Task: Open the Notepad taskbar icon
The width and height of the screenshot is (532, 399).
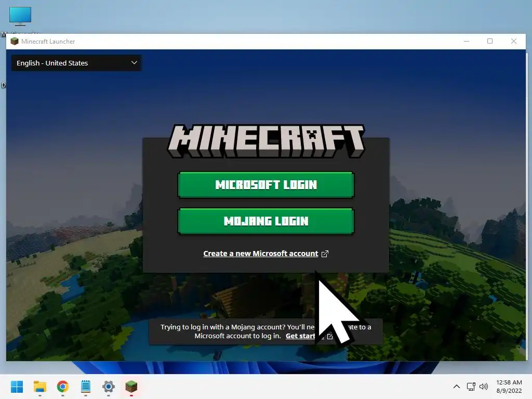Action: coord(86,387)
